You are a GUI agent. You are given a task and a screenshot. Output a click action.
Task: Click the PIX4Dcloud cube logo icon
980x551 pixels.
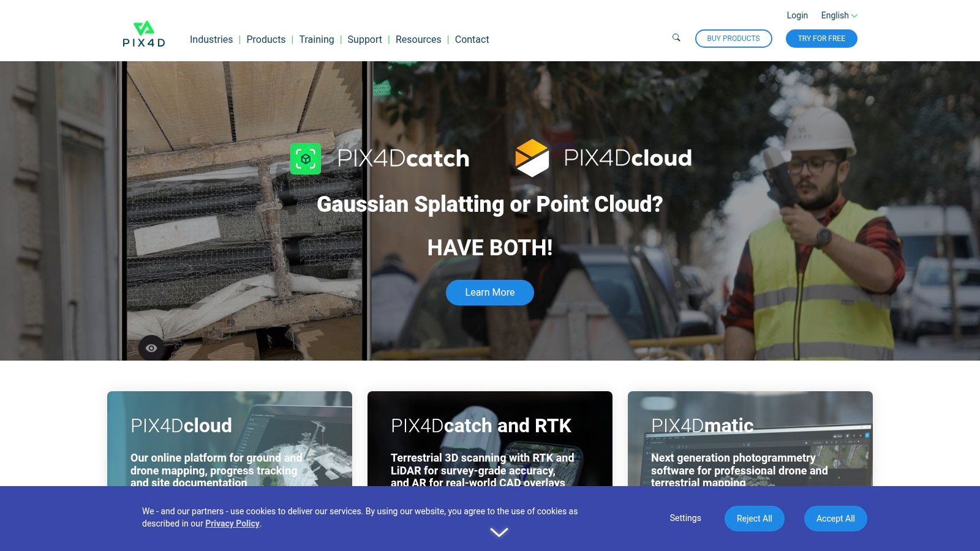(x=532, y=158)
